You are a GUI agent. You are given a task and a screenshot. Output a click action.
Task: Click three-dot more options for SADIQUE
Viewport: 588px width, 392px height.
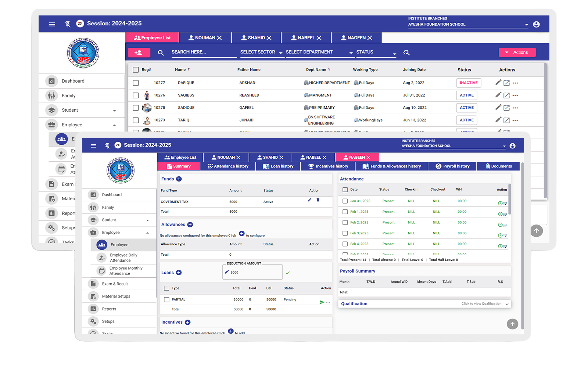pyautogui.click(x=515, y=108)
